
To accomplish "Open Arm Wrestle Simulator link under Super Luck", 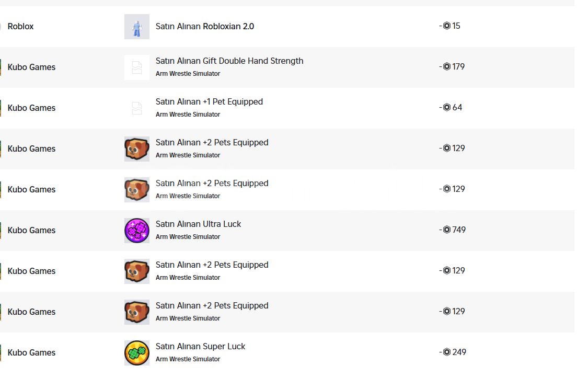I will pyautogui.click(x=188, y=359).
